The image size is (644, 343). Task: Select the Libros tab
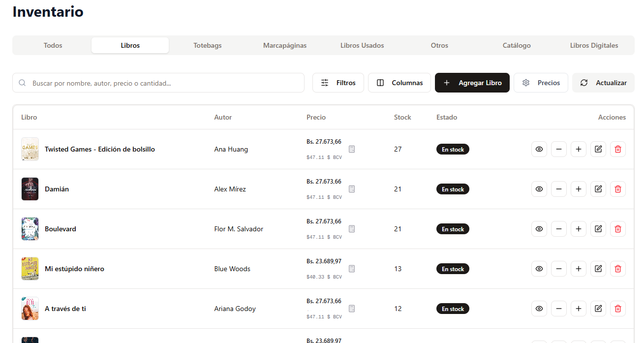(x=130, y=45)
